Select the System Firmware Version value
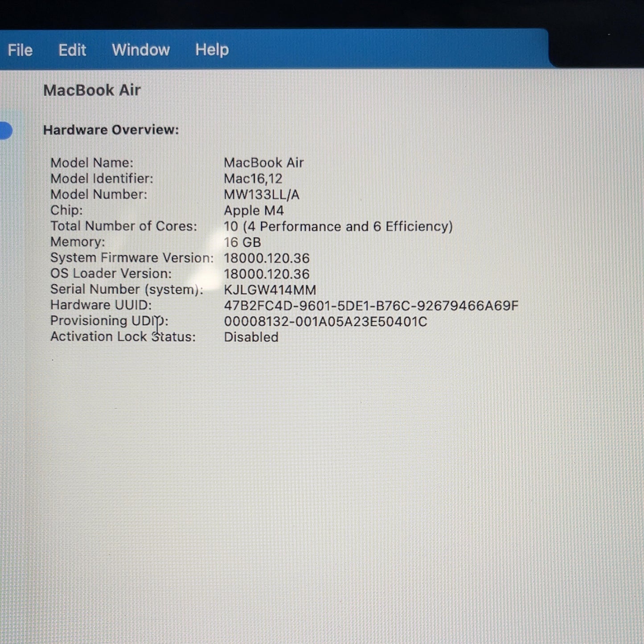644x644 pixels. 267,258
